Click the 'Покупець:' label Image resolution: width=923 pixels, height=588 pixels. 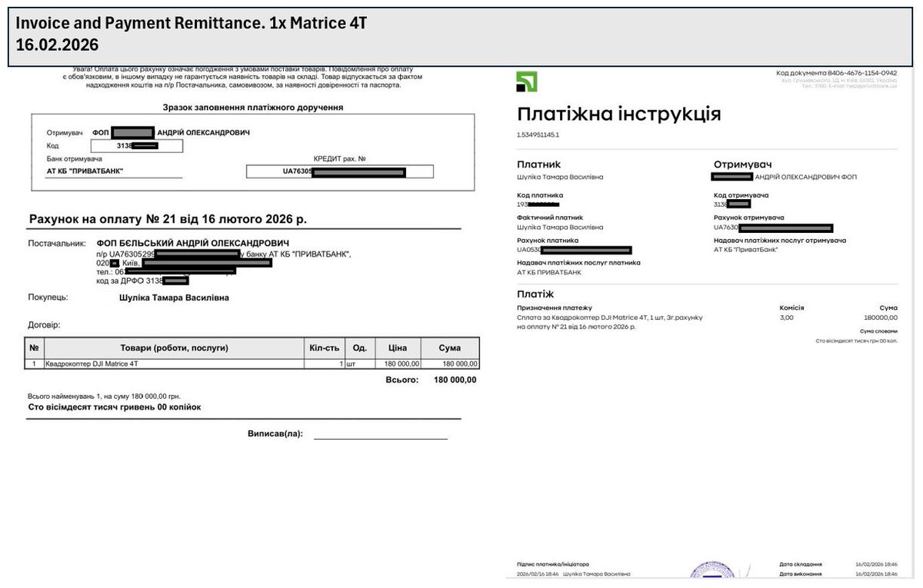(48, 297)
